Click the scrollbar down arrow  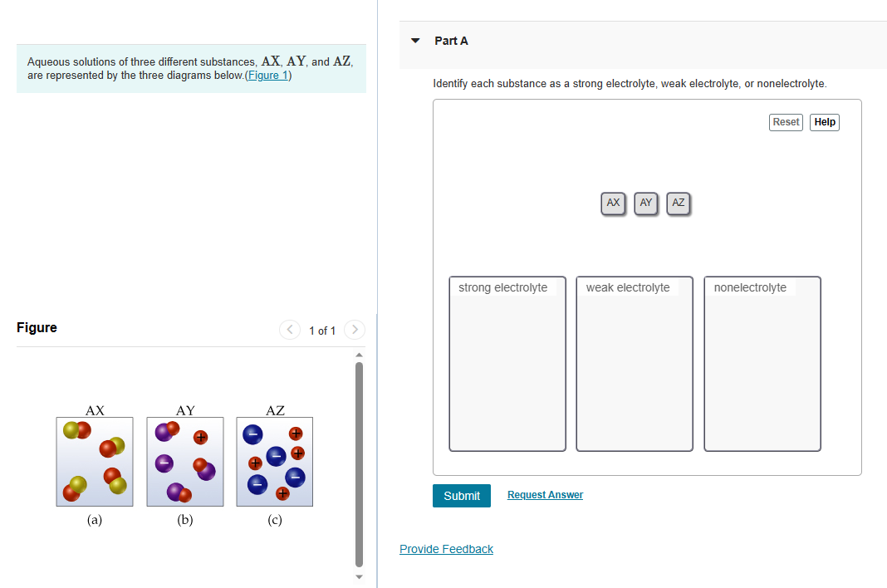pos(358,576)
